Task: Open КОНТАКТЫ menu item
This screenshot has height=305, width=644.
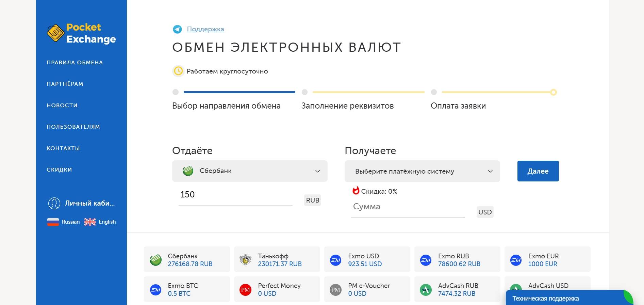Action: [63, 148]
